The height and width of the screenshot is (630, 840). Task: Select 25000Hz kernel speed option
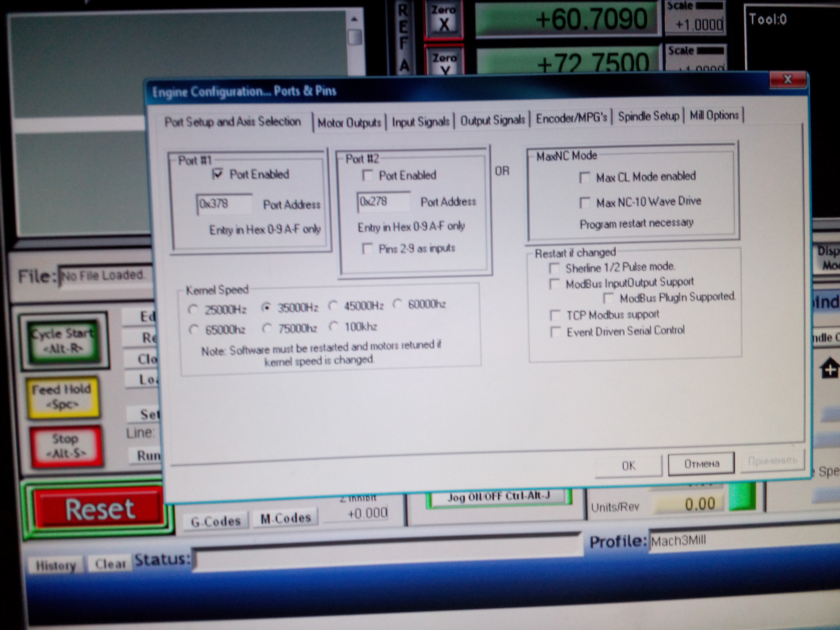193,310
